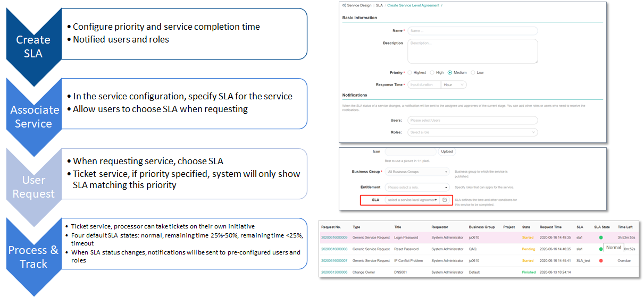Open the Business Group dropdown
The image size is (644, 297).
(417, 172)
